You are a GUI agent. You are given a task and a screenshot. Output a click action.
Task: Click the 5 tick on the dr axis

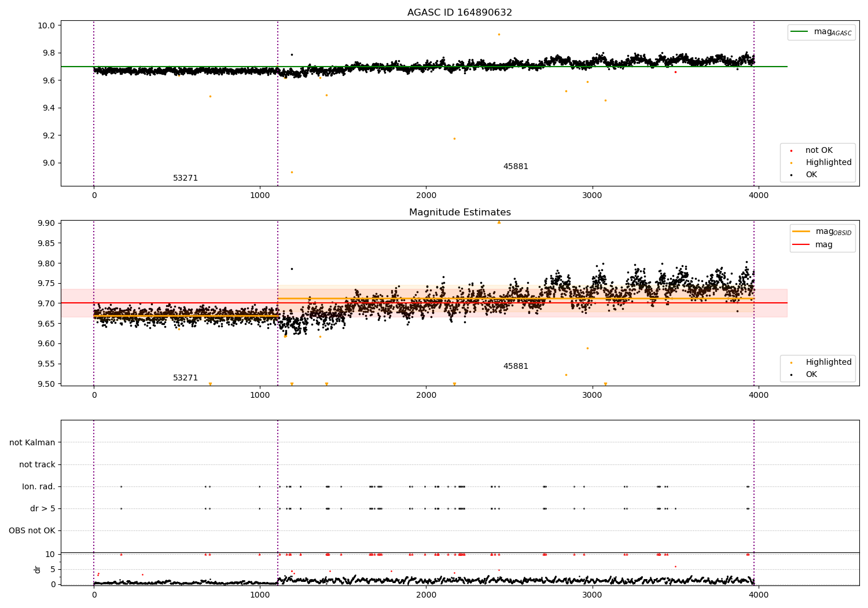[x=53, y=569]
